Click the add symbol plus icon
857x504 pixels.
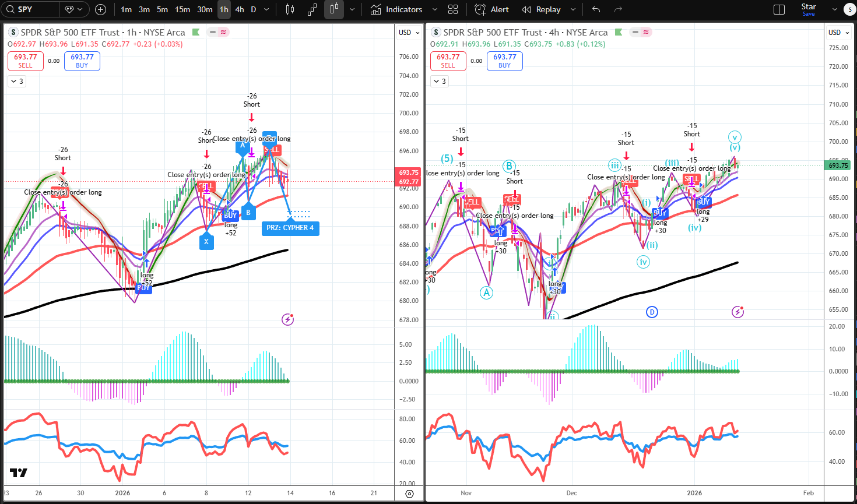point(100,9)
